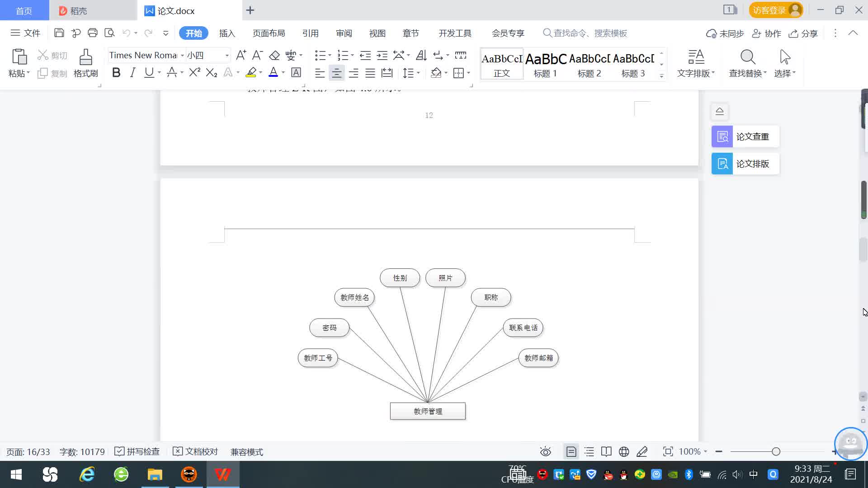Expand the font size dropdown
Screen dimensions: 868x488
pyautogui.click(x=227, y=56)
